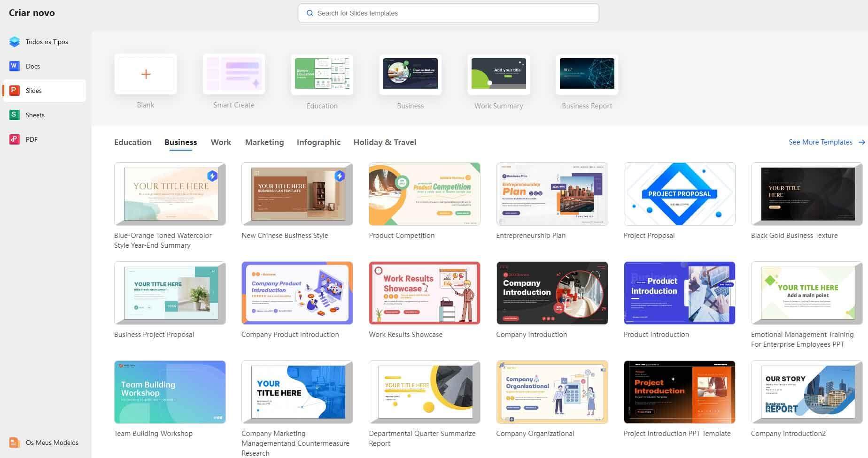Open the Holiday & Travel tab
868x458 pixels.
[385, 142]
